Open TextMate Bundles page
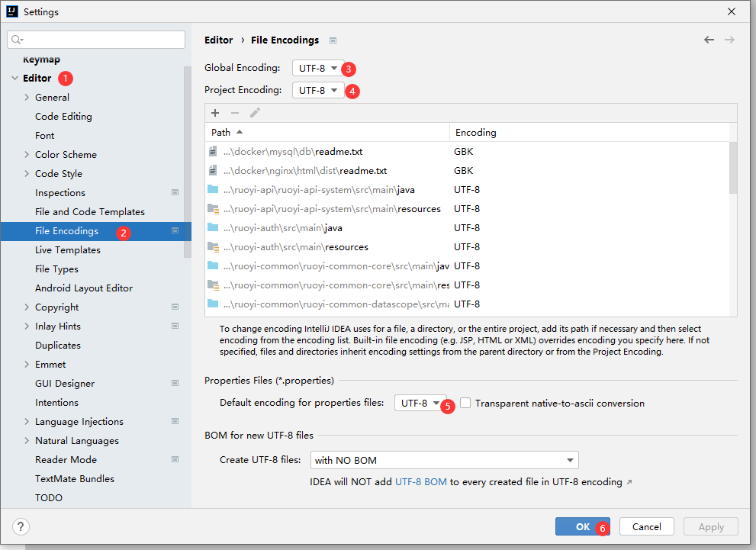 point(74,478)
